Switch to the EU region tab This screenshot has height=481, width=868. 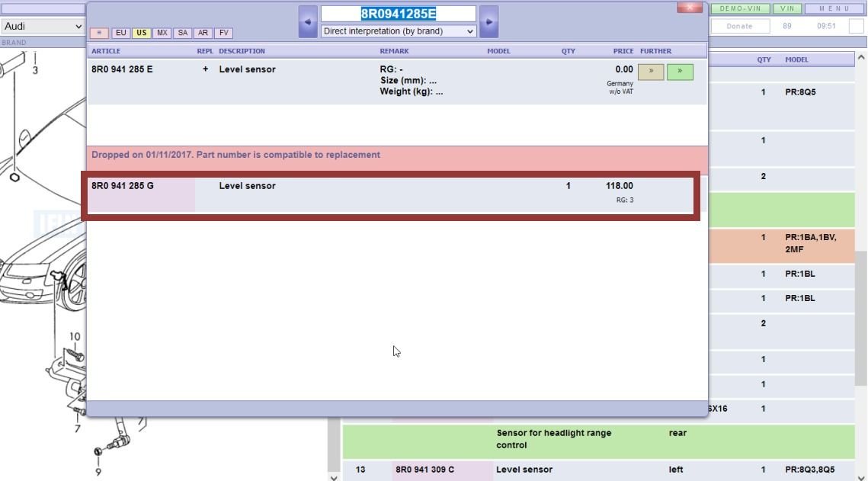pyautogui.click(x=120, y=33)
